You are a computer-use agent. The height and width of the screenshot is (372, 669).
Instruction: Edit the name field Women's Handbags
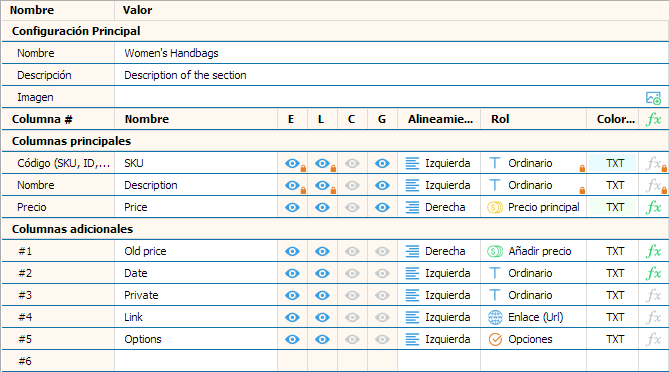click(x=391, y=53)
